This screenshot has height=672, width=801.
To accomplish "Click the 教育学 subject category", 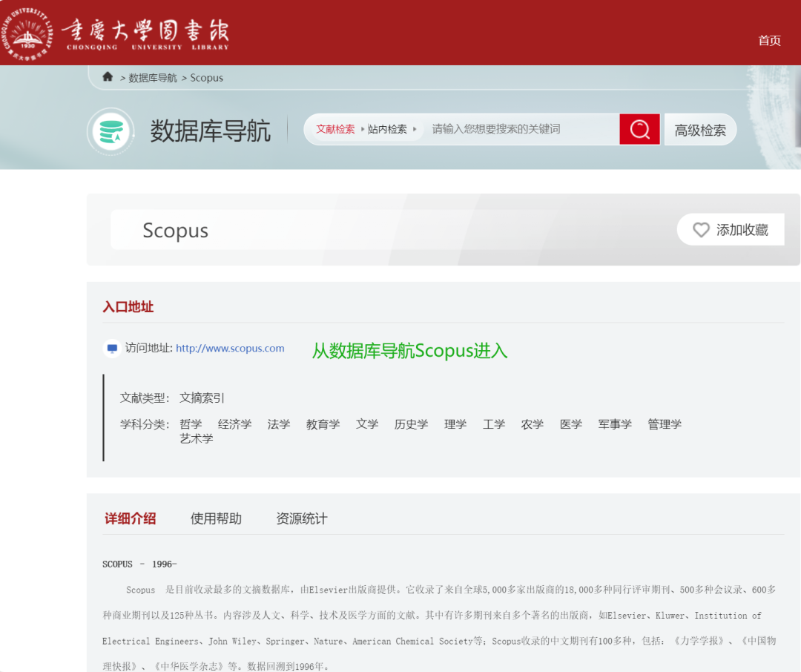I will pyautogui.click(x=323, y=424).
